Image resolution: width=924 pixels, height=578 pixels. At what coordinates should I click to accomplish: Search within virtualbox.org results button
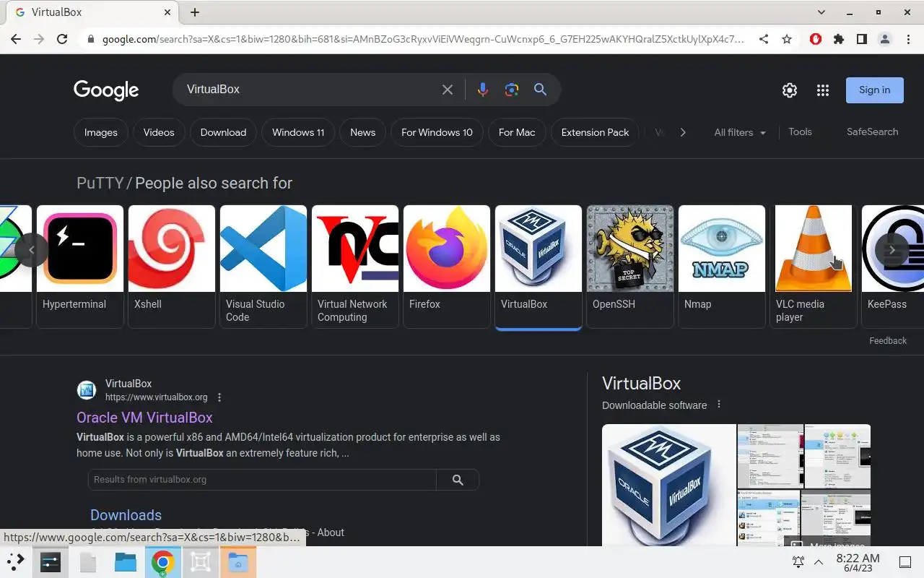[x=458, y=480]
